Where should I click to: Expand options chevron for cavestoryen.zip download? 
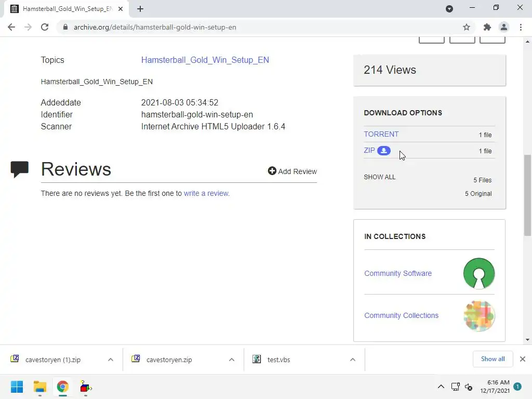coord(231,360)
